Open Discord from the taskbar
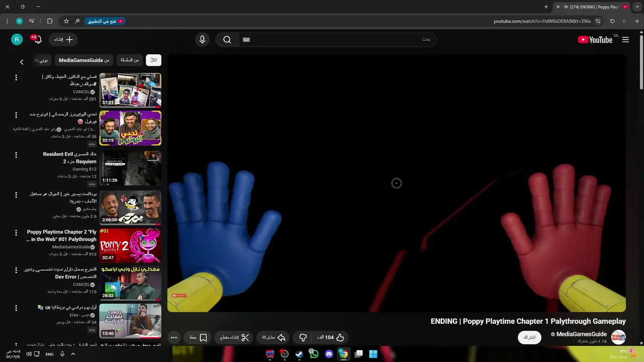 click(x=329, y=354)
